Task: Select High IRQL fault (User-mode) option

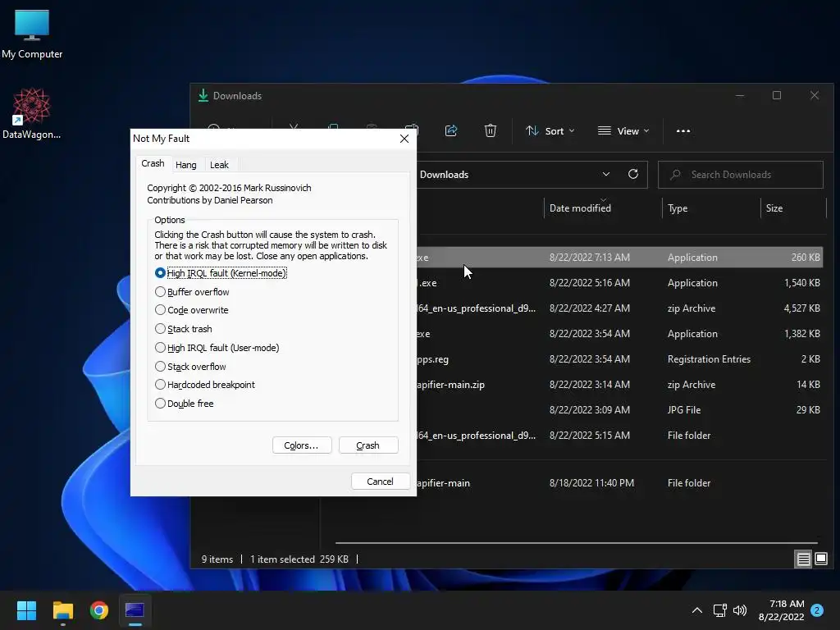Action: point(217,348)
